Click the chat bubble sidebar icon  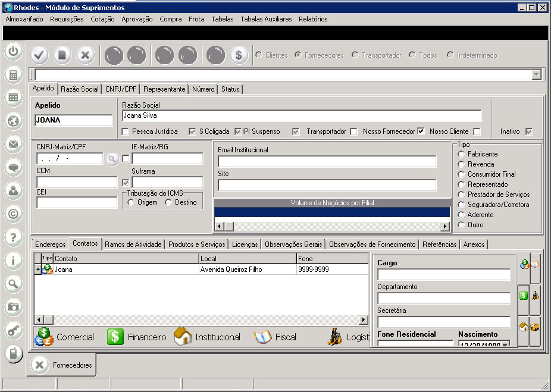(13, 168)
